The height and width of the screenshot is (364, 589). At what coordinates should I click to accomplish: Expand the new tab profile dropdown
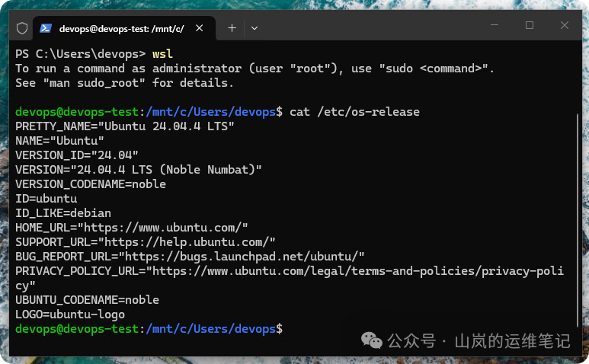254,28
